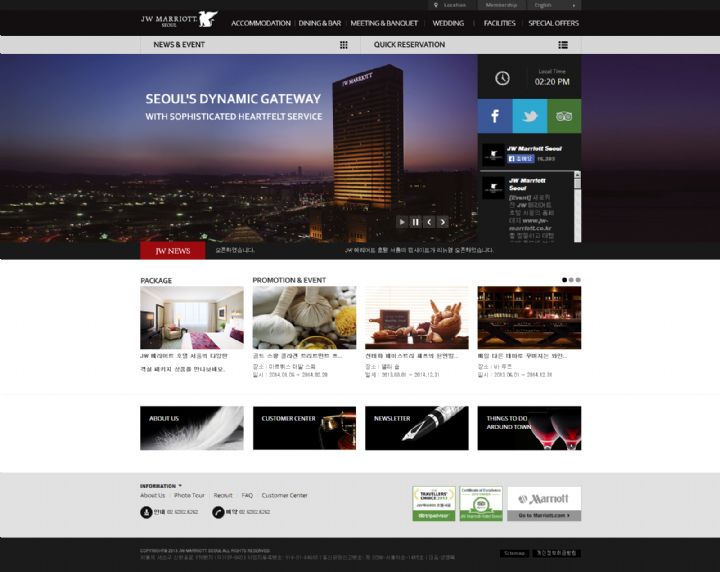Click the Location pin link in top bar
This screenshot has width=720, height=572.
click(x=450, y=5)
